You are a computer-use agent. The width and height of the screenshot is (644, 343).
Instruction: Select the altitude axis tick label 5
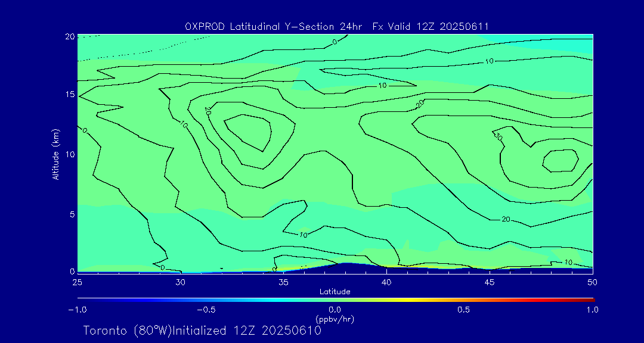(x=72, y=214)
